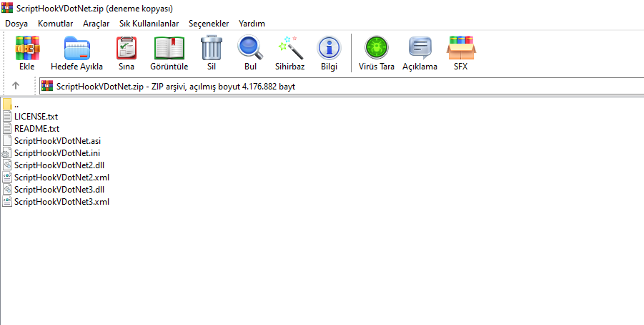
Task: Click the LICENSE.txt file icon
Action: pos(7,117)
